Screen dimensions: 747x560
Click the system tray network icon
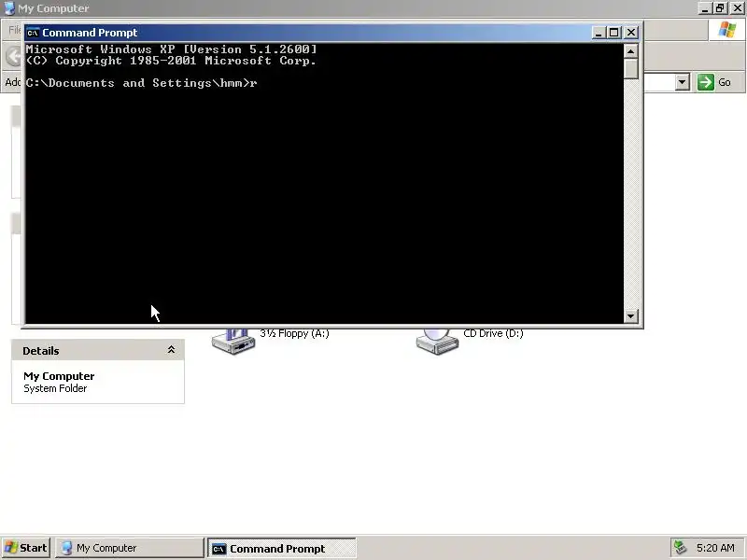coord(680,548)
